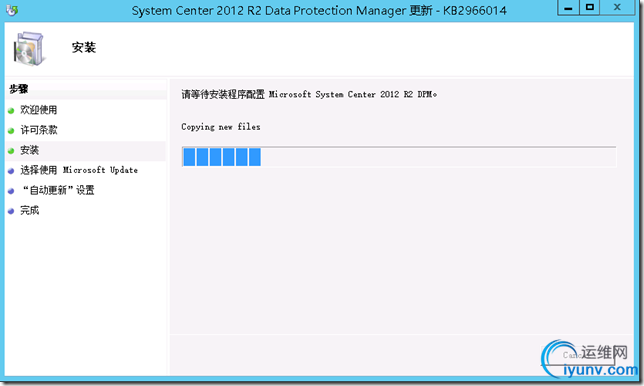Open the "自动更新" 设置 step
The height and width of the screenshot is (386, 644).
(x=58, y=190)
